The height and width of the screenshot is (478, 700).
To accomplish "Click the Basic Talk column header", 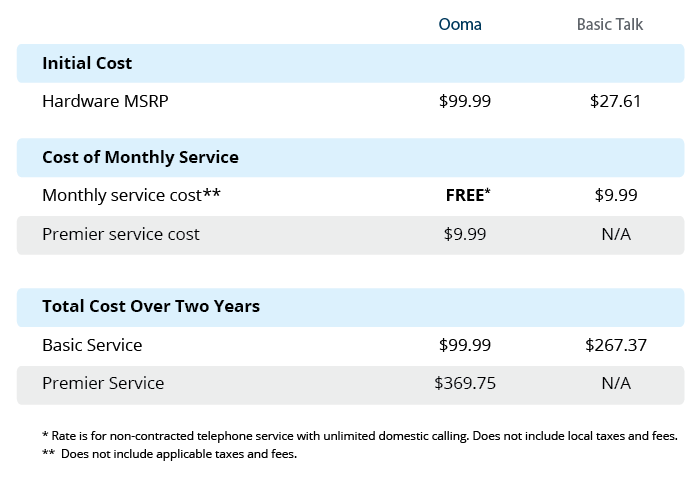I will pos(610,24).
